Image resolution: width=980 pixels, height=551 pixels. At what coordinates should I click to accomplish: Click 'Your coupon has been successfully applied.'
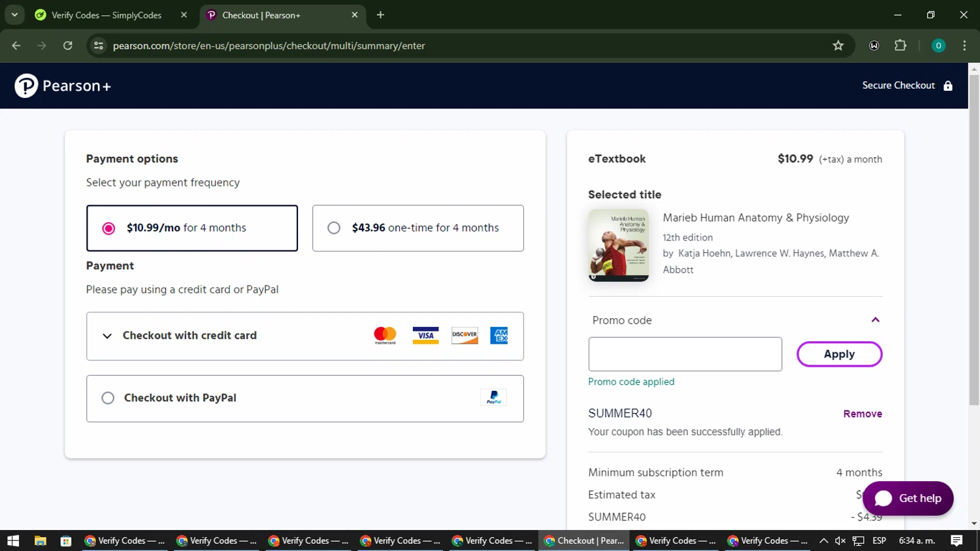tap(685, 432)
